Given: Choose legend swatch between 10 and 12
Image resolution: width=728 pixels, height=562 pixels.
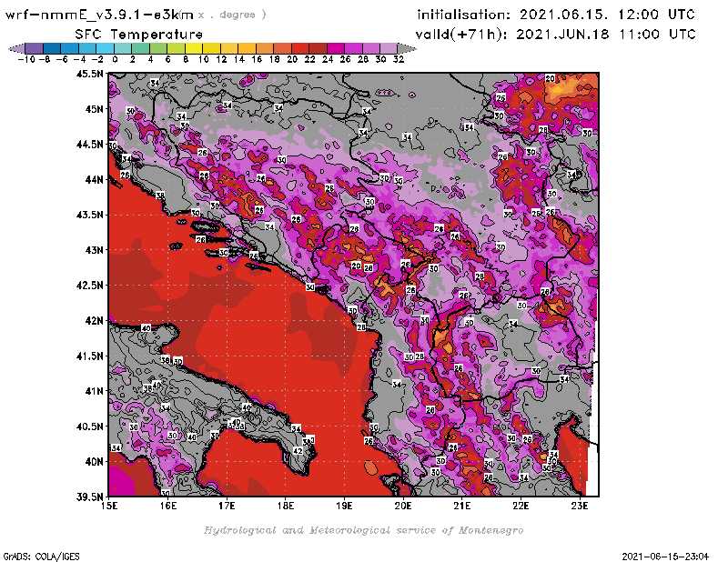Looking at the screenshot, I should point(211,48).
